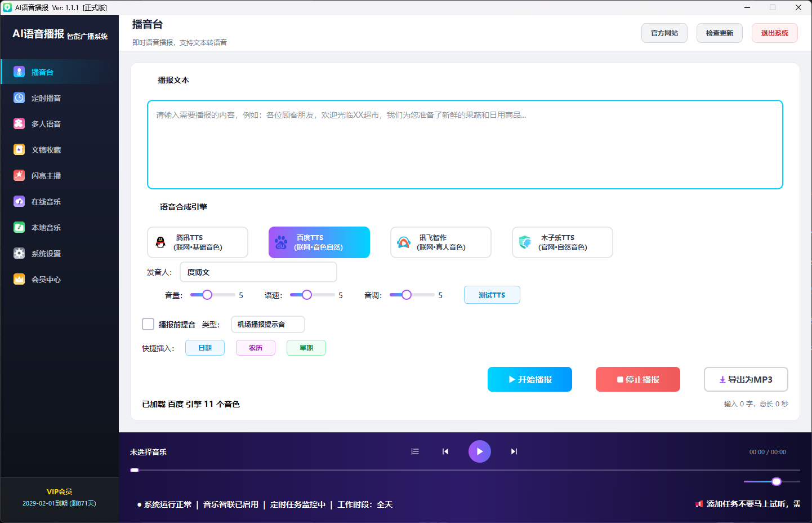Open the 定时播音 page
812x523 pixels.
click(x=60, y=98)
